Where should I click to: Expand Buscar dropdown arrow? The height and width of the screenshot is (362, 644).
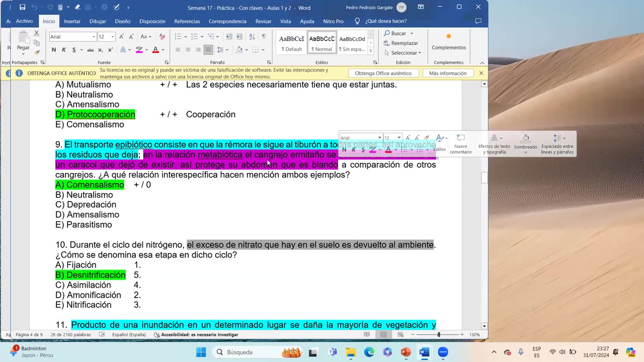tap(412, 33)
